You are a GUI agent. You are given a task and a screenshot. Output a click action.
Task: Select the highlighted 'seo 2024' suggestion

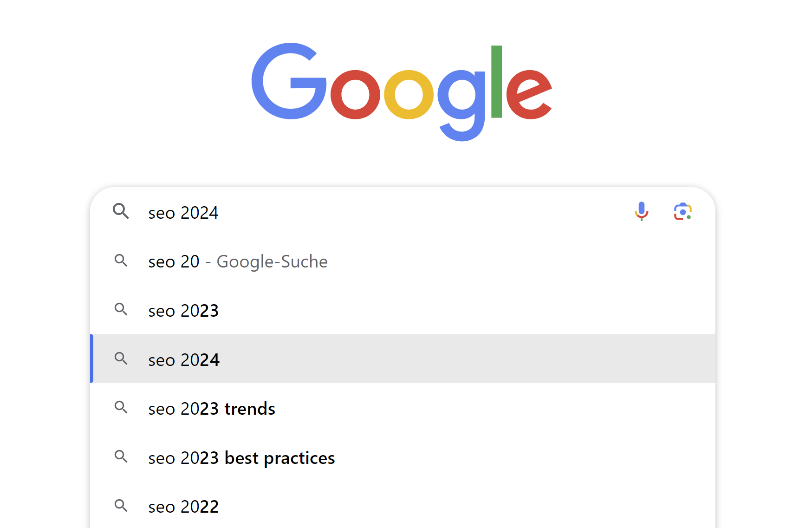184,359
